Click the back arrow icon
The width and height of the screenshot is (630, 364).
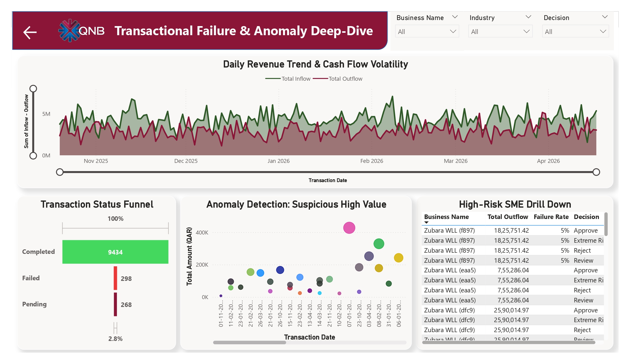pos(30,32)
